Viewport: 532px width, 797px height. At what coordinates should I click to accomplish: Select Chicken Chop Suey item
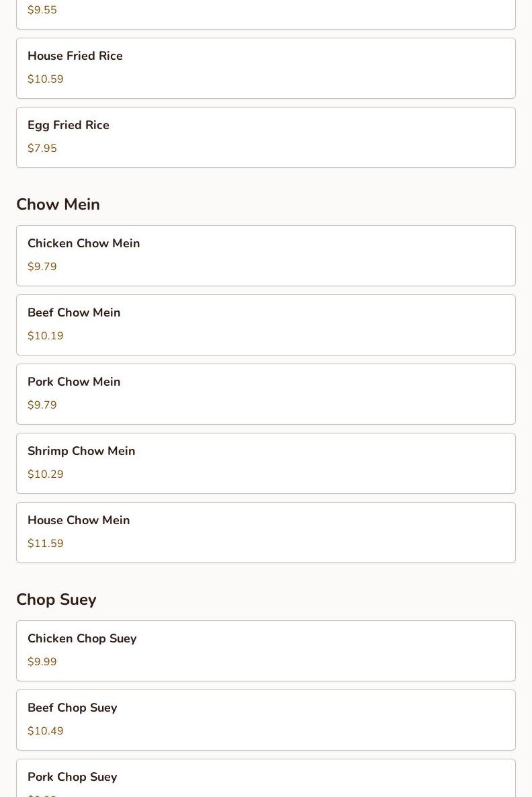click(x=266, y=651)
